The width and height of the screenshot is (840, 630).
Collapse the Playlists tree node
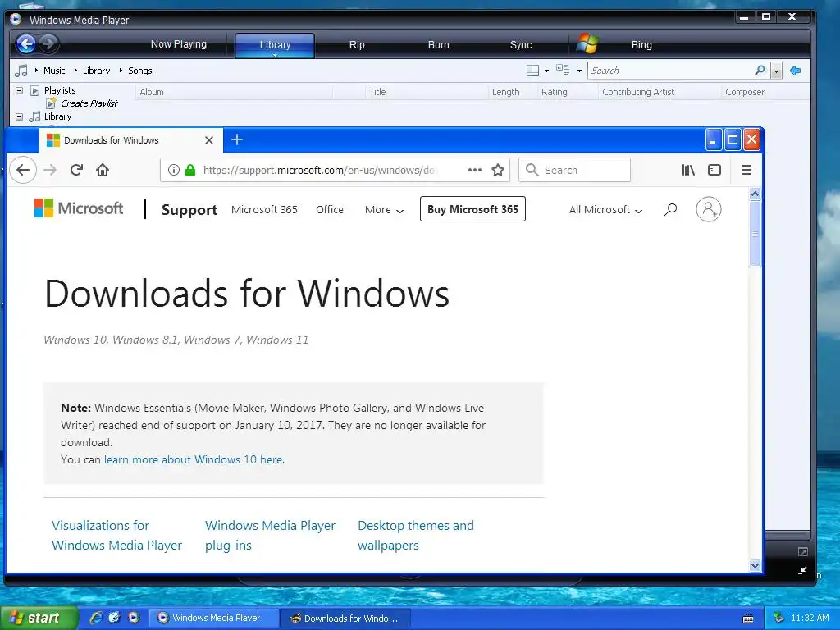coord(20,90)
